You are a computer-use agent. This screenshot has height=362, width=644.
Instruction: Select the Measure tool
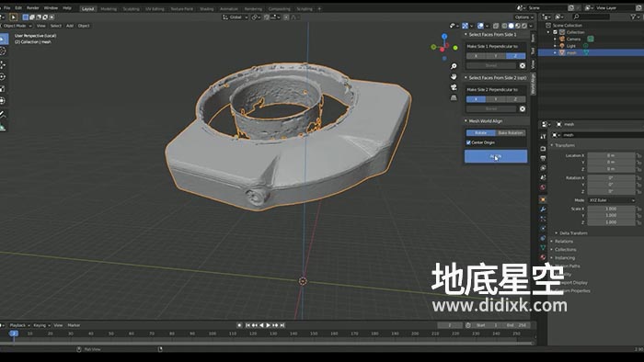pyautogui.click(x=3, y=127)
